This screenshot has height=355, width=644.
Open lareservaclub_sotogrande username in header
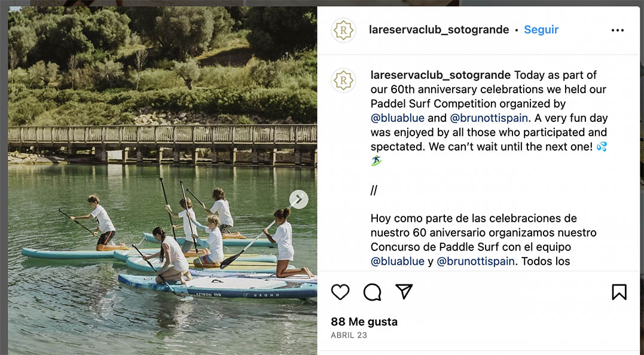tap(439, 30)
